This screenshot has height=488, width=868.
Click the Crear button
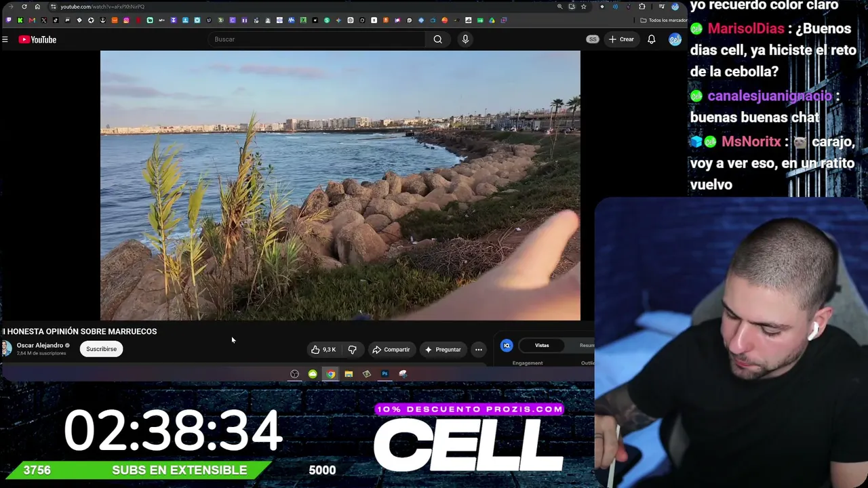621,39
